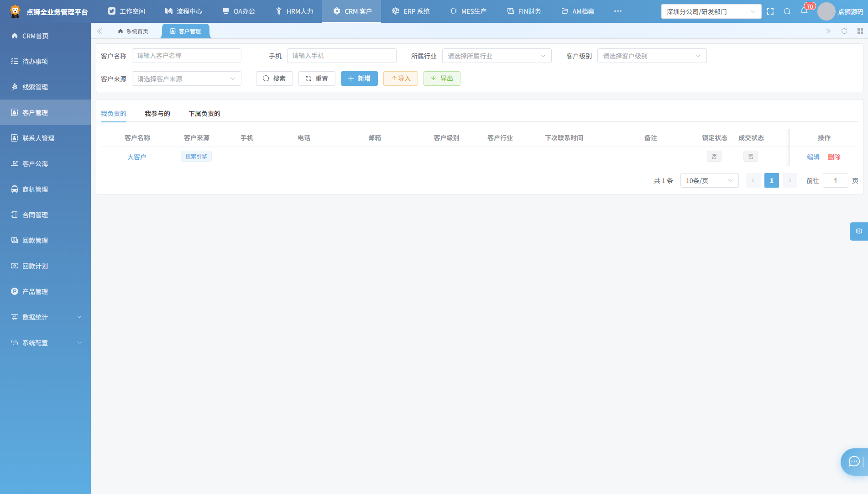Open the floating settings gear on the right edge
This screenshot has height=494, width=868.
tap(859, 231)
